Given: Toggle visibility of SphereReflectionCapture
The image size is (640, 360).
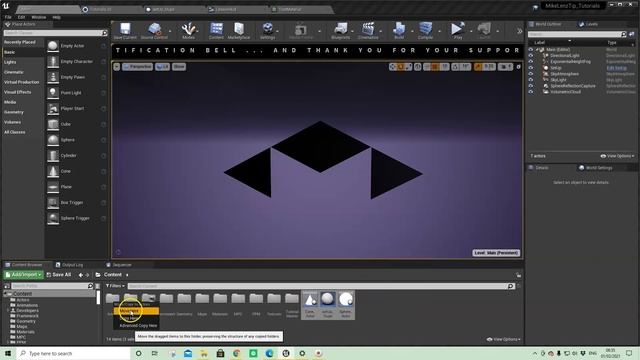Looking at the screenshot, I should click(531, 86).
